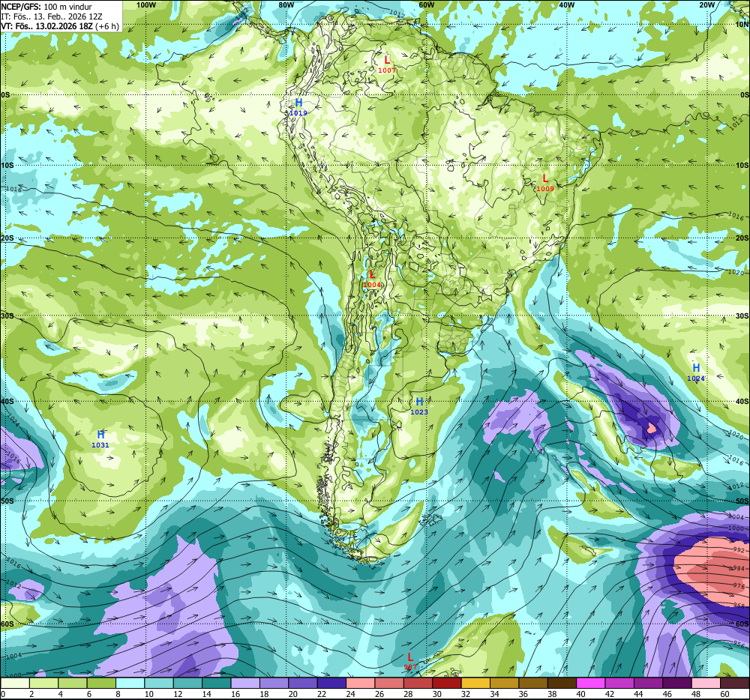Click the light pink swatch between 48 and 60
Viewport: 750px width, 700px height.
pyautogui.click(x=706, y=684)
